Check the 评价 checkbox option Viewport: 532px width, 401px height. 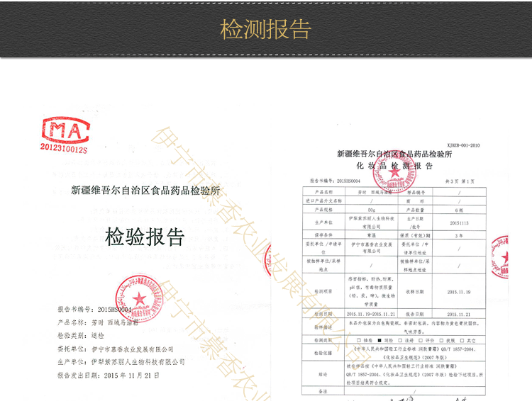pyautogui.click(x=421, y=339)
